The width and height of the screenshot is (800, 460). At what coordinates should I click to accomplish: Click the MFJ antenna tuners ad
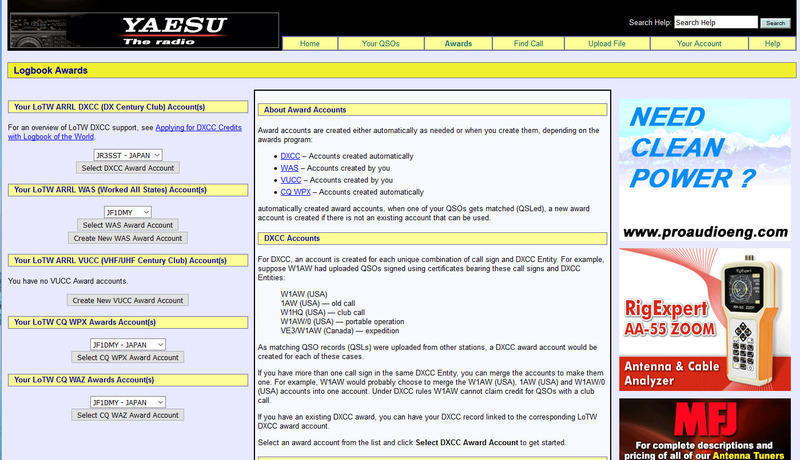[x=704, y=428]
